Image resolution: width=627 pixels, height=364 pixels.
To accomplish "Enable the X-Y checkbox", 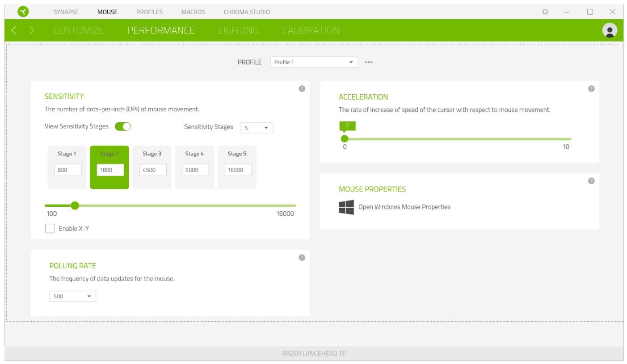I will point(50,229).
